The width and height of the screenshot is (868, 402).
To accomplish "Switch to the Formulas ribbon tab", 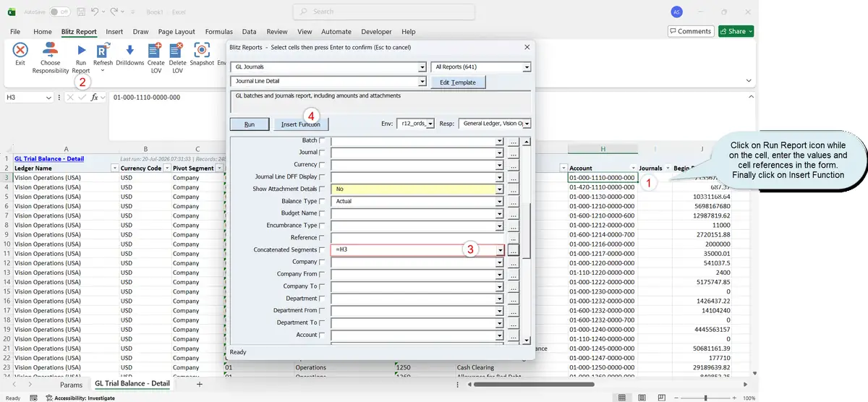I will [218, 32].
